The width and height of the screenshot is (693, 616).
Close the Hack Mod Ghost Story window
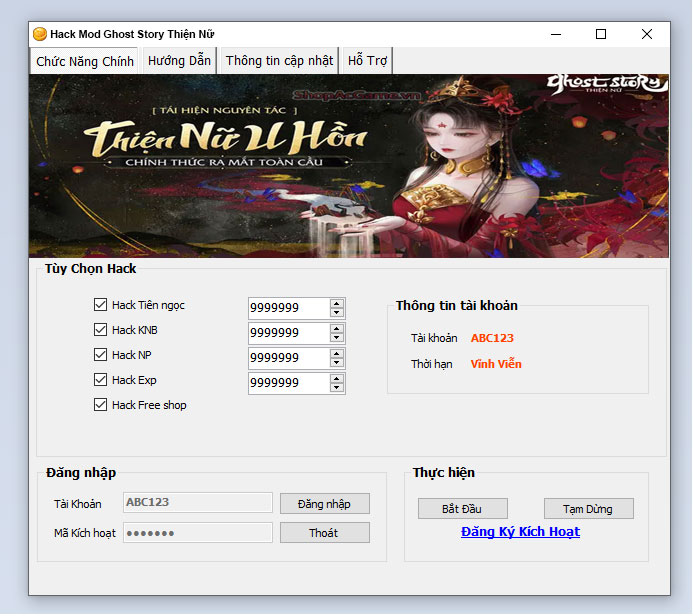(x=647, y=34)
